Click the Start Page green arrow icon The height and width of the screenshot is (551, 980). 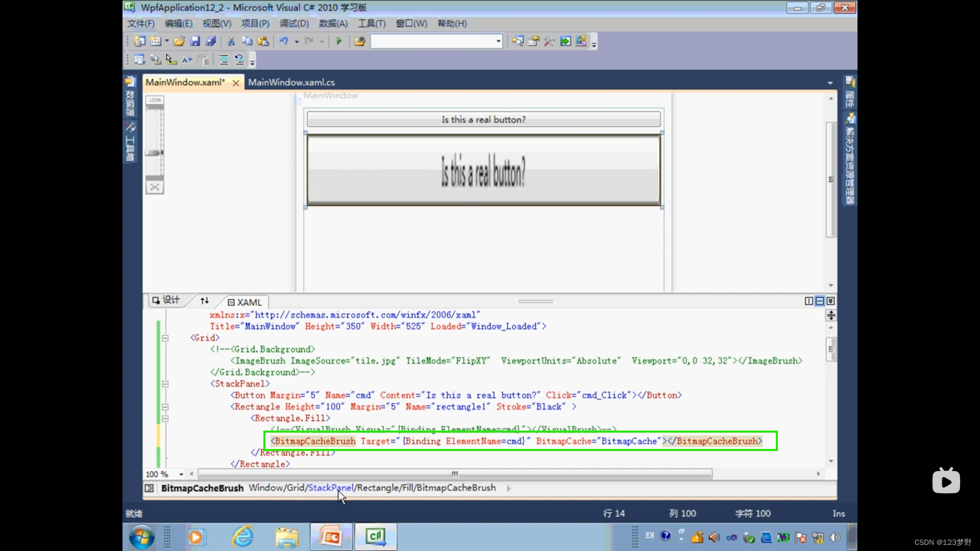point(565,41)
